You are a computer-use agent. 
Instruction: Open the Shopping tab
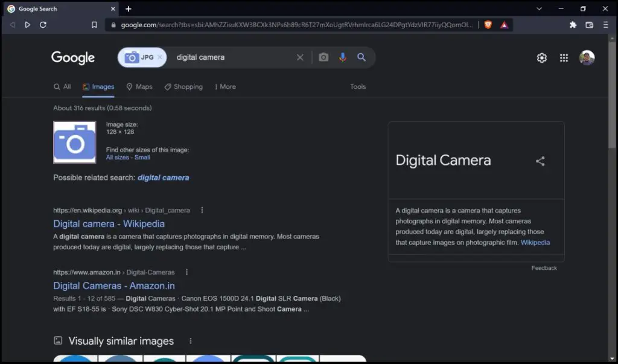click(183, 87)
